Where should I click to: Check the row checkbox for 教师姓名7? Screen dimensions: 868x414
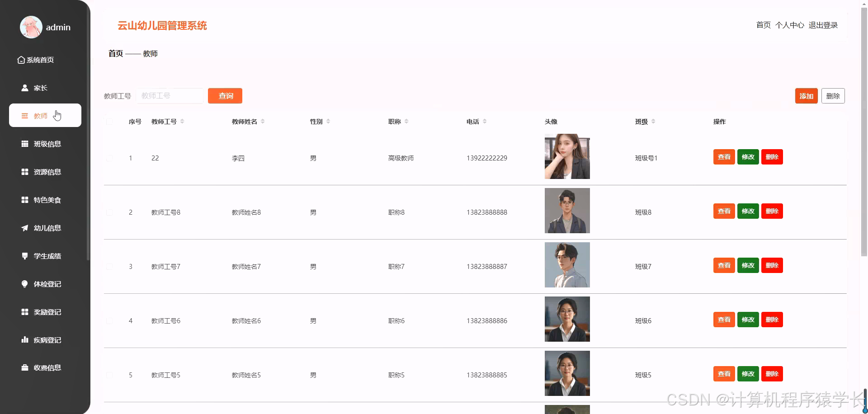[109, 266]
